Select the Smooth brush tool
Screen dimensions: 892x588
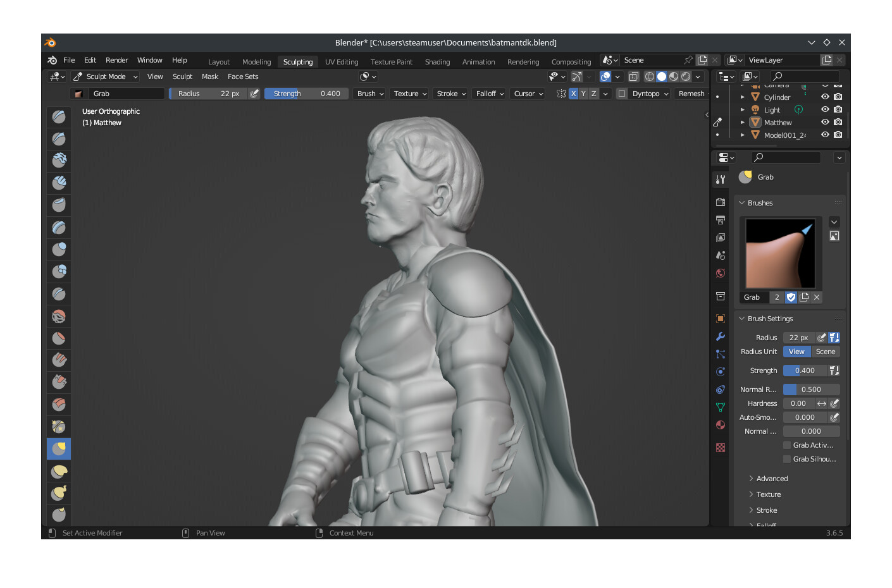(x=59, y=316)
